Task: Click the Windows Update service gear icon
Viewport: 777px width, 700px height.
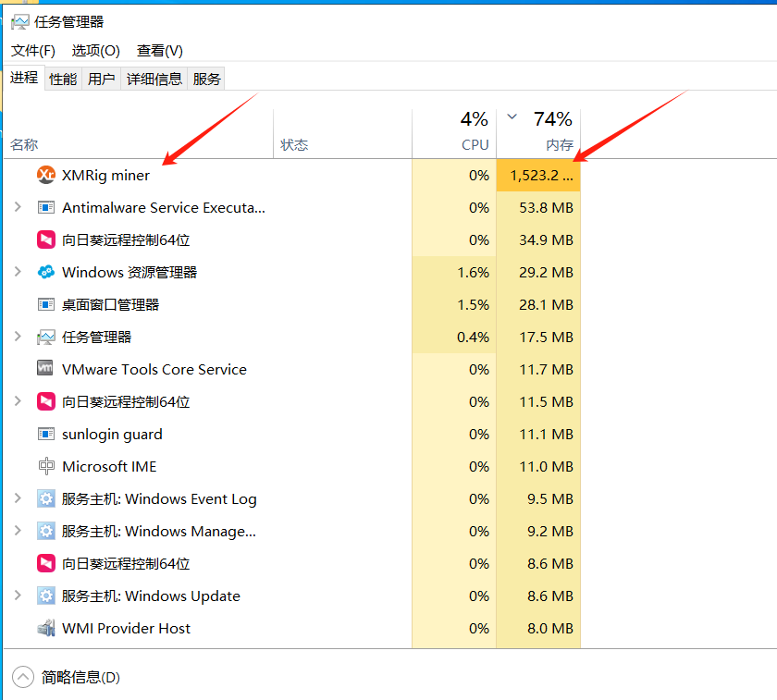Action: point(46,596)
